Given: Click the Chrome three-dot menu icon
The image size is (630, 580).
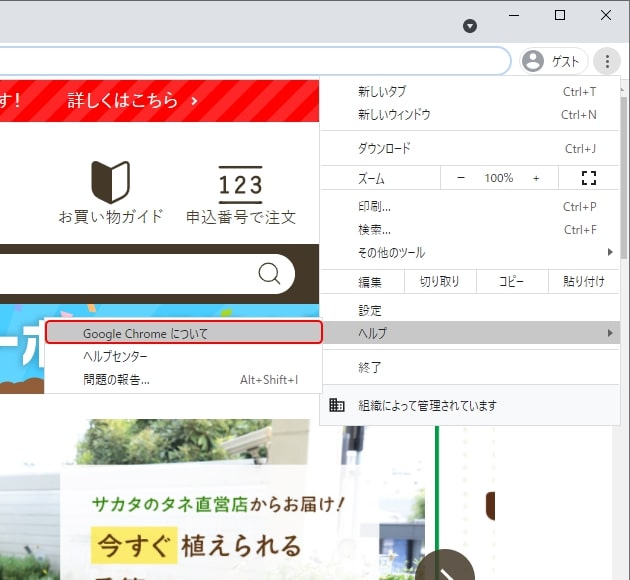Looking at the screenshot, I should [x=606, y=61].
